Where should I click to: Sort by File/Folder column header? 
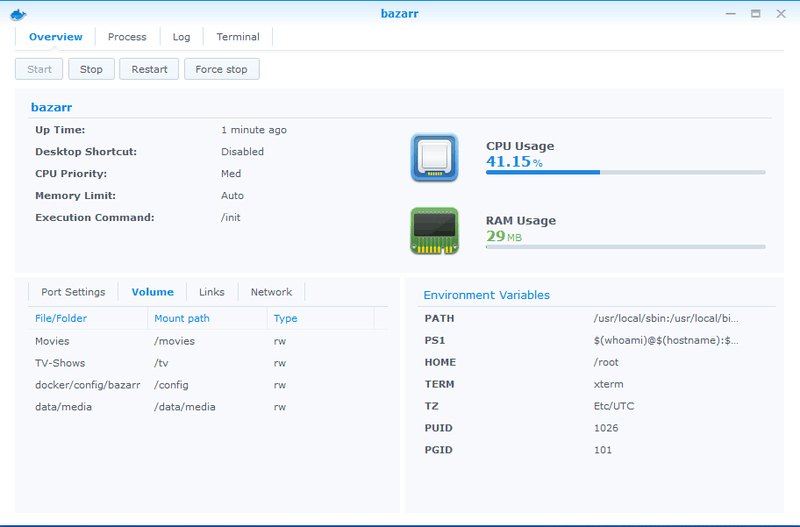tap(88, 318)
